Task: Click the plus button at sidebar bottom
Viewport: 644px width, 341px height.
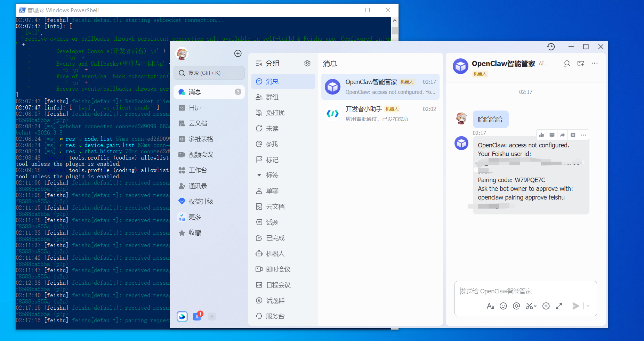Action: [212, 317]
